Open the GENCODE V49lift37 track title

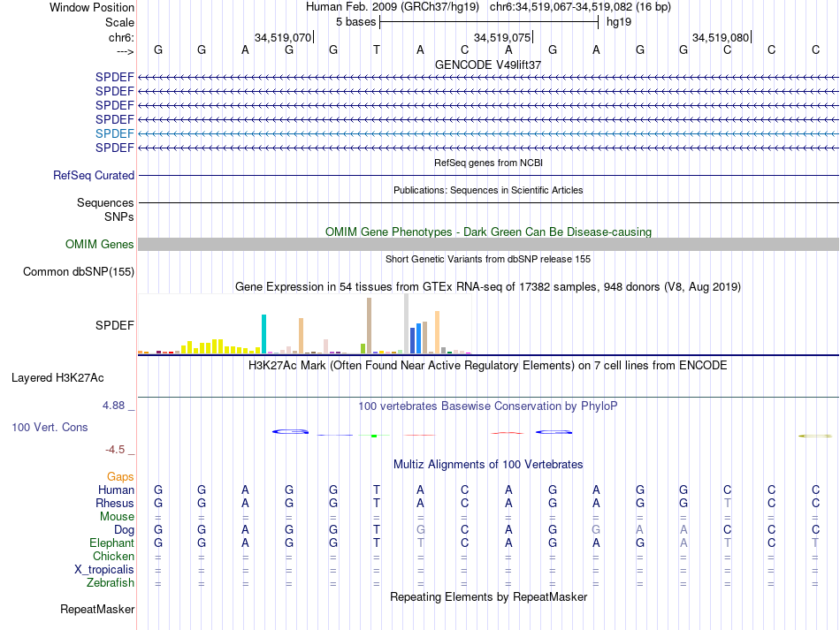point(488,65)
